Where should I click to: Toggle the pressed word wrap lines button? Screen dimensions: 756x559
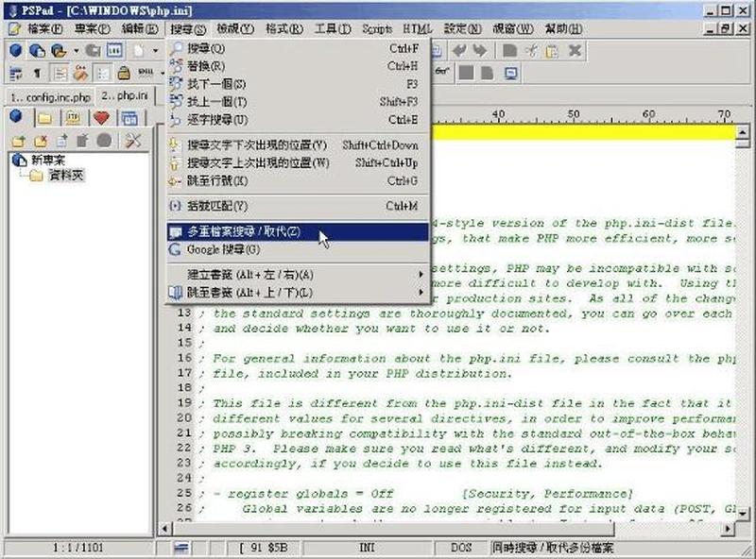click(60, 74)
